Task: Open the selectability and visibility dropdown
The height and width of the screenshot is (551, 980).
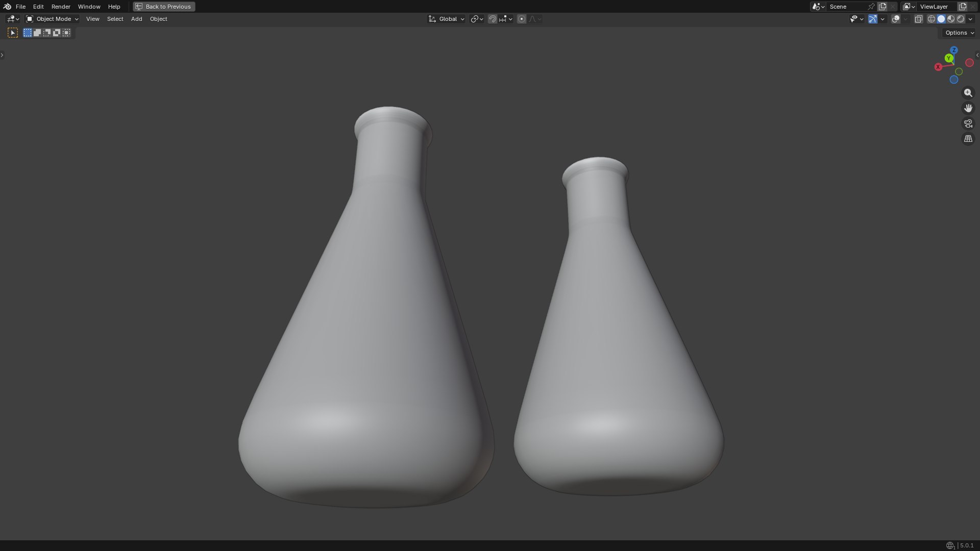Action: 856,19
